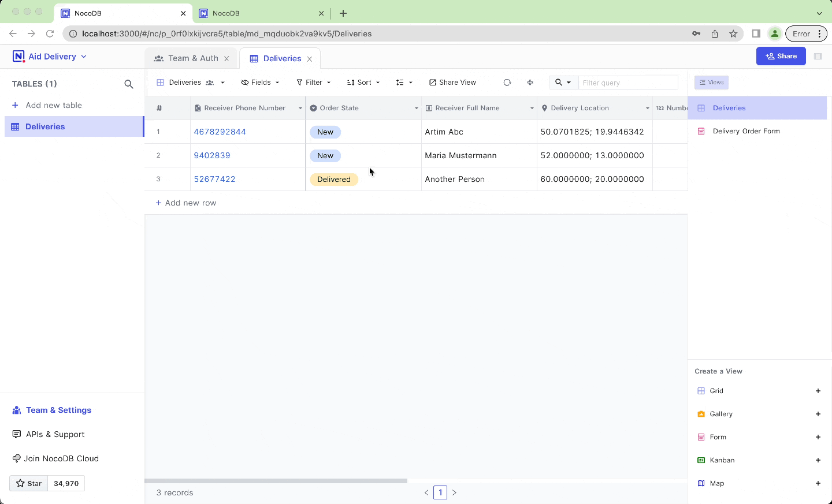832x504 pixels.
Task: Click the horizontal scrollbar of the grid
Action: tap(276, 480)
